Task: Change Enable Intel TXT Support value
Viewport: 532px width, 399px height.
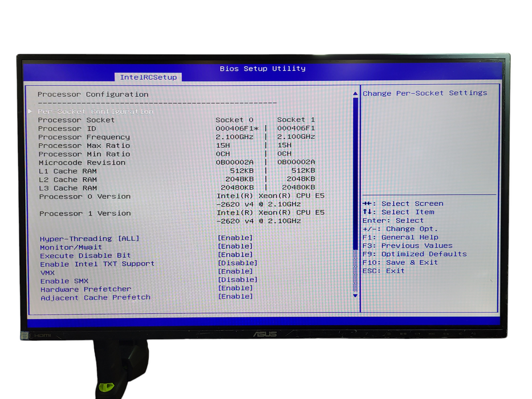Action: pyautogui.click(x=238, y=263)
